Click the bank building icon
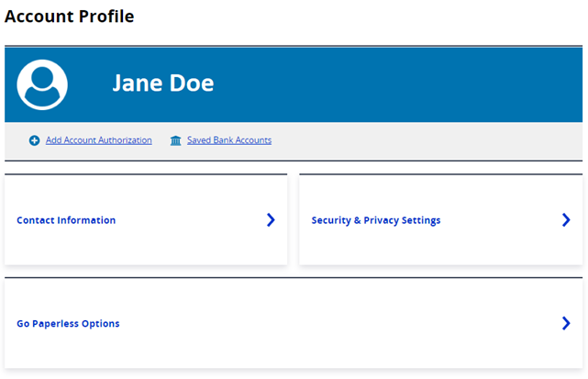The width and height of the screenshot is (588, 379). [x=175, y=140]
